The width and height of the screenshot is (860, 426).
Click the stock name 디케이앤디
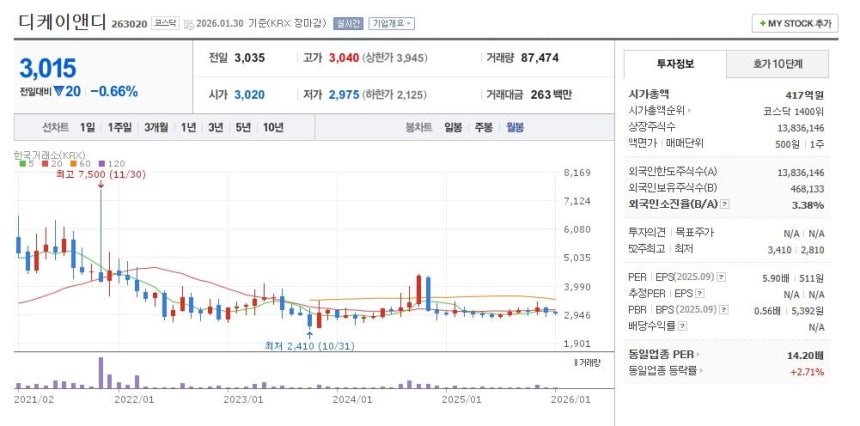pyautogui.click(x=62, y=22)
